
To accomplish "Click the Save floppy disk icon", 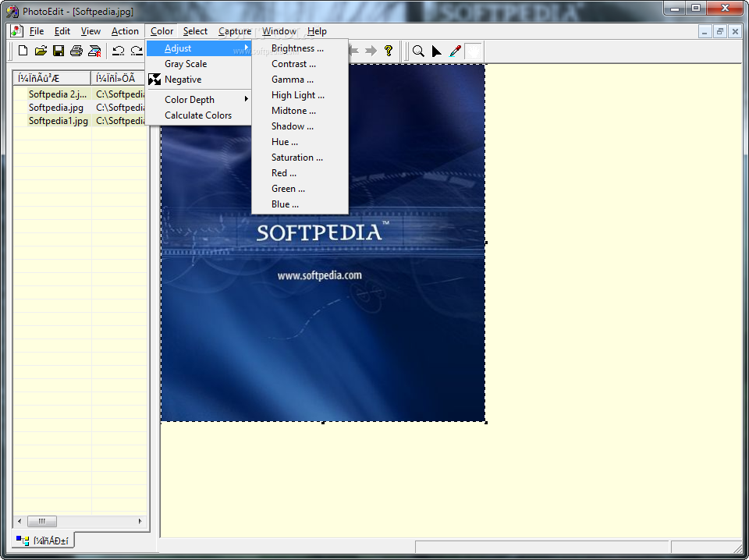I will tap(59, 51).
